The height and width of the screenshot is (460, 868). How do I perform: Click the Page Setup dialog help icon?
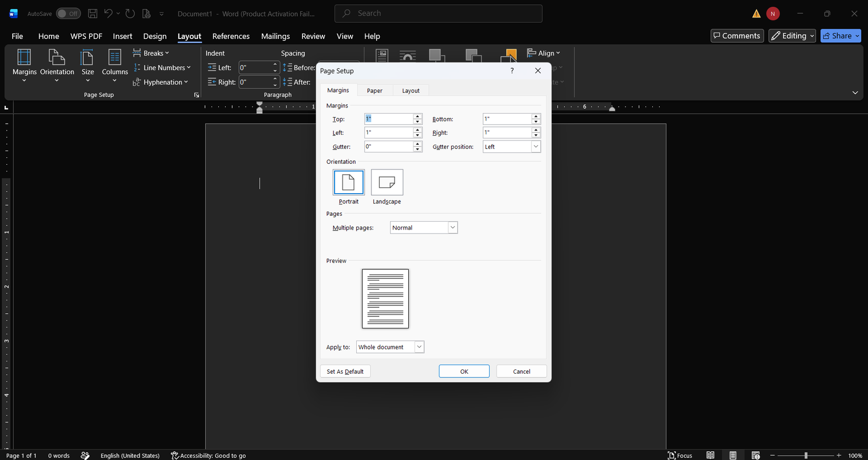coord(512,71)
